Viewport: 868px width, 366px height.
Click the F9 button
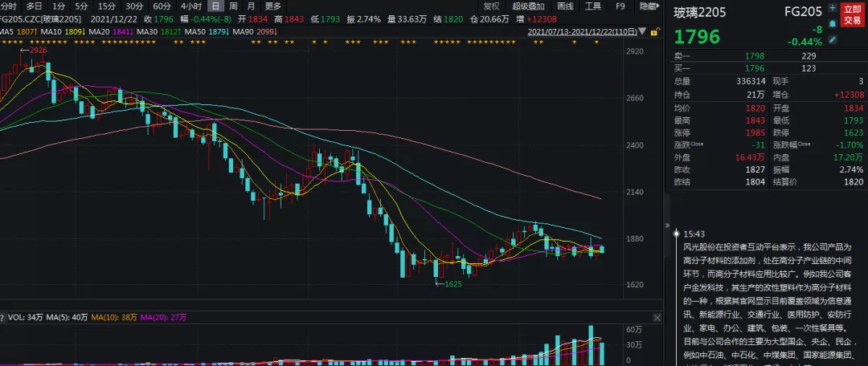(620, 6)
